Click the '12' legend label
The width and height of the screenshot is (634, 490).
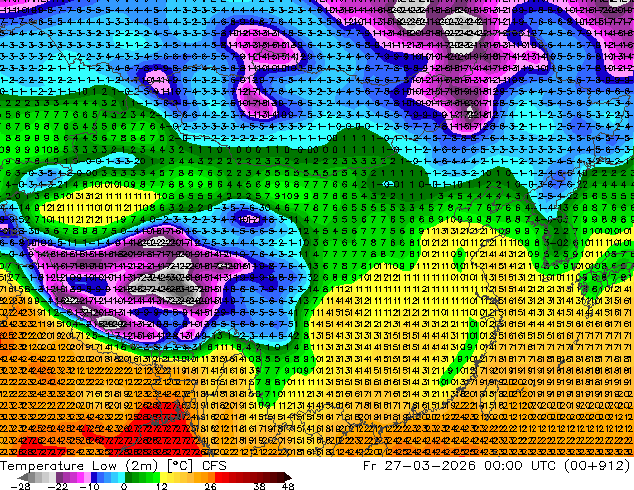[x=162, y=486]
